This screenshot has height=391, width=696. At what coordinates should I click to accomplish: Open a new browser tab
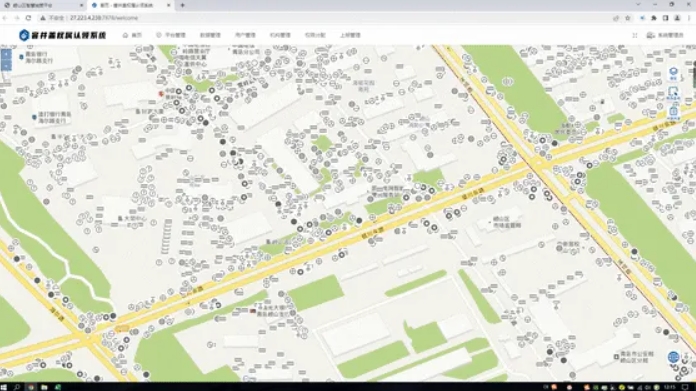[182, 5]
